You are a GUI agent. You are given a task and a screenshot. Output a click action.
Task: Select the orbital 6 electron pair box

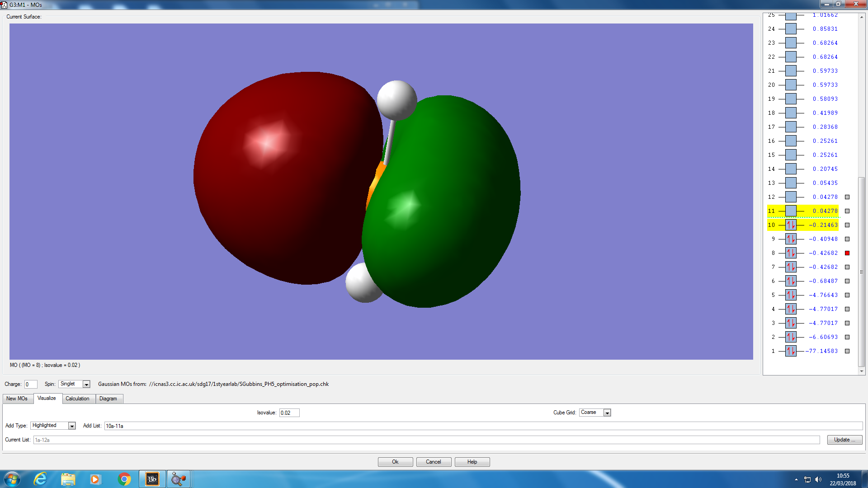(x=791, y=281)
